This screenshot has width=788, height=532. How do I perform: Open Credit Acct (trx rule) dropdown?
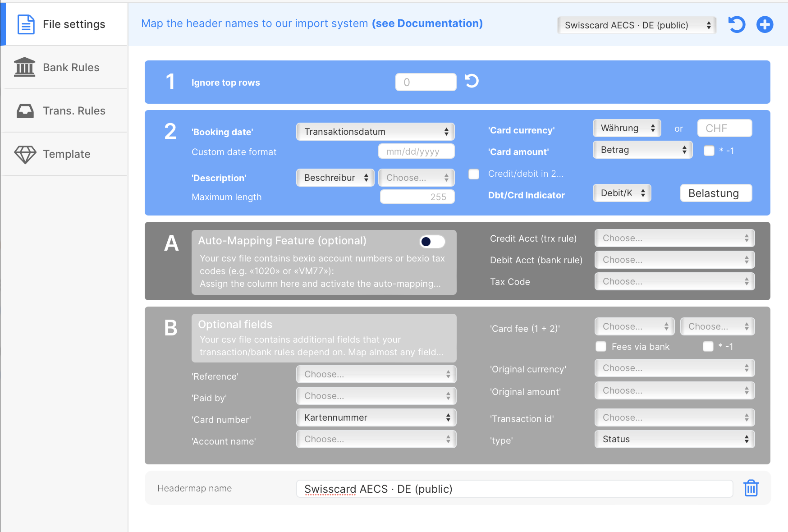(674, 238)
